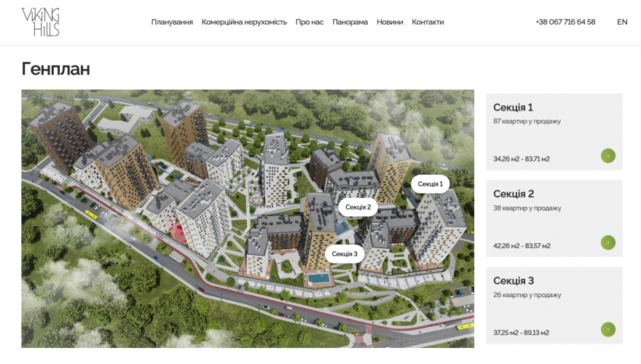Click the Viking Hills logo
Image resolution: width=641 pixels, height=364 pixels.
tap(41, 22)
